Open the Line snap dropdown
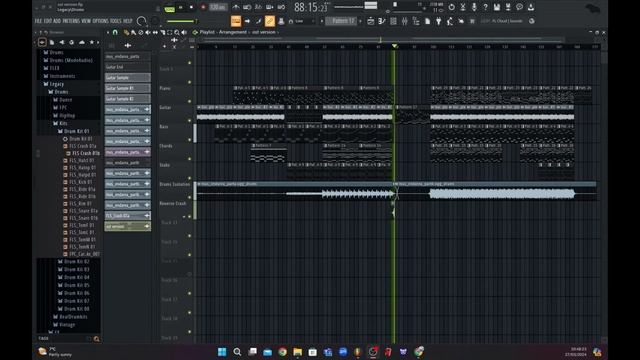This screenshot has height=360, width=640. coord(304,21)
